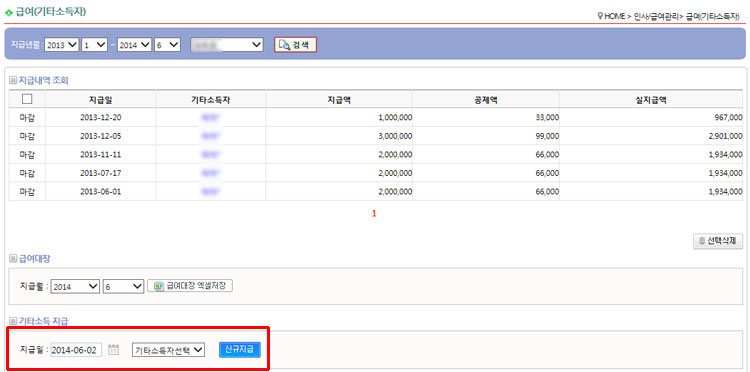Viewport: 750px width, 372px height.
Task: Open the start month 1 dropdown
Action: [95, 45]
